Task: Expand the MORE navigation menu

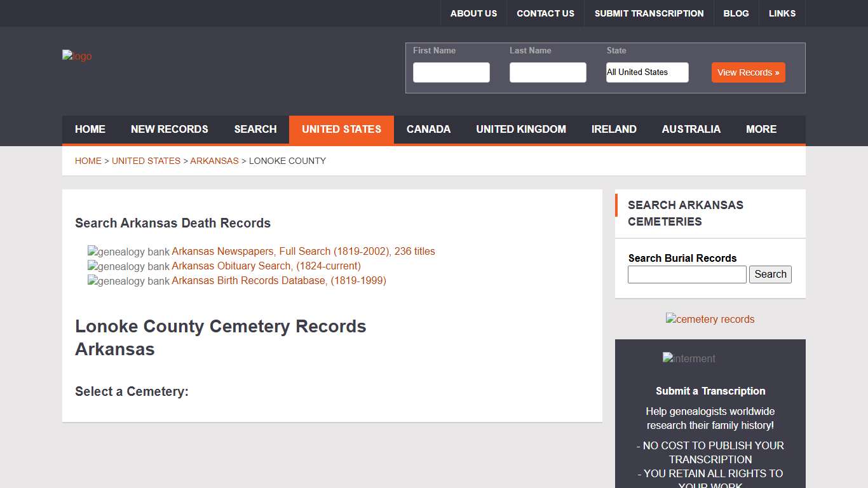Action: 761,130
